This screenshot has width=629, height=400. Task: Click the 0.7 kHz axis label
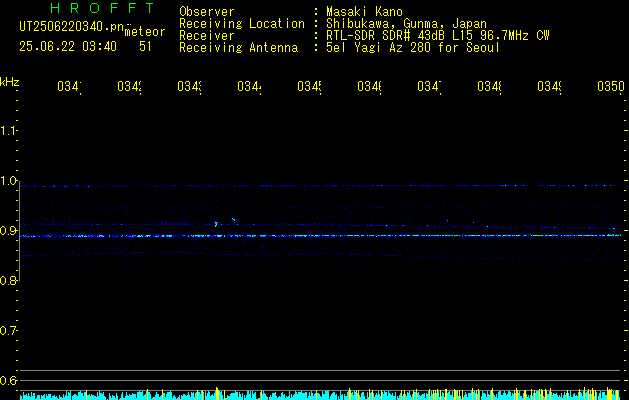[x=8, y=331]
